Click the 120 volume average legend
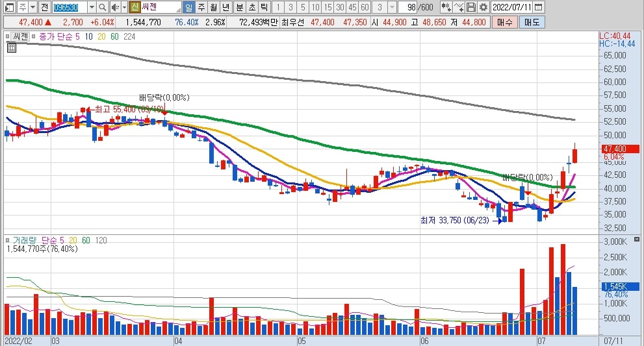The width and height of the screenshot is (644, 346). click(101, 240)
